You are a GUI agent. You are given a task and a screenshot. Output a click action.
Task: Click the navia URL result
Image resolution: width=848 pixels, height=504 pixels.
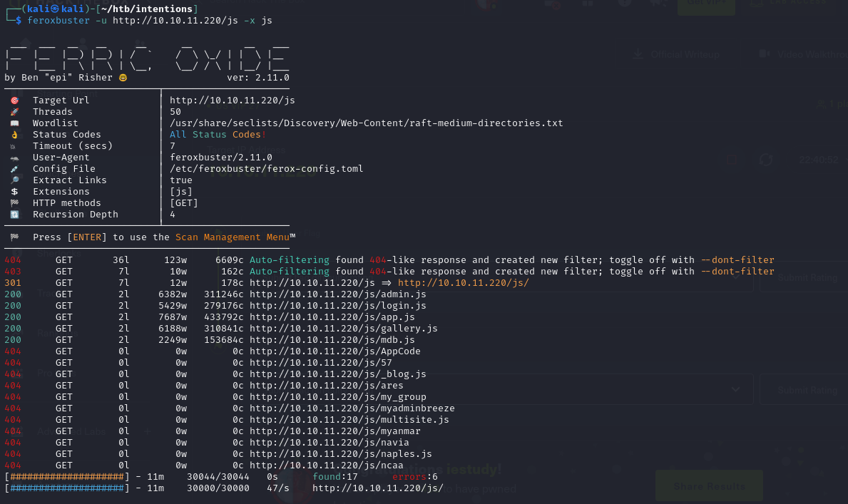(330, 443)
